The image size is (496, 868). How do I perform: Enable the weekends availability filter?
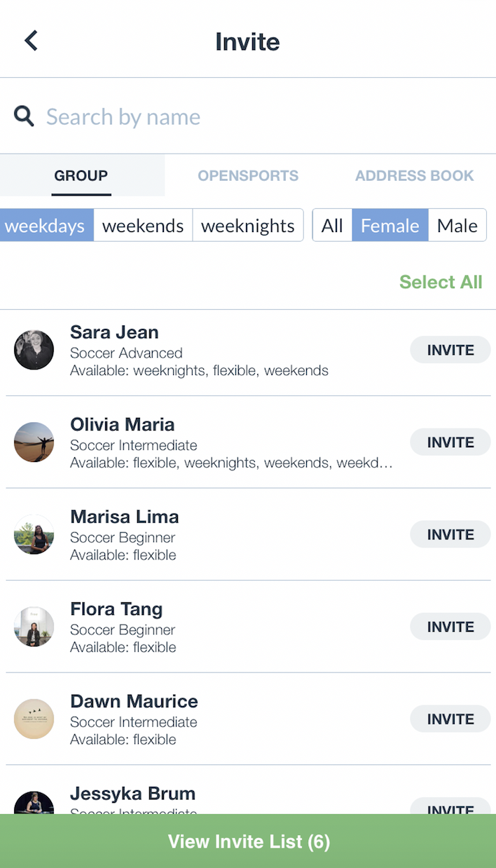point(143,226)
